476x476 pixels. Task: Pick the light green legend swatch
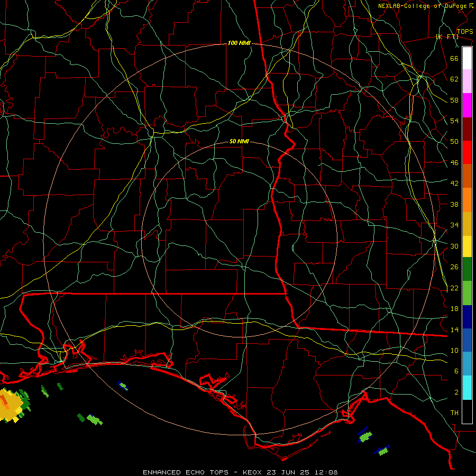click(x=467, y=293)
